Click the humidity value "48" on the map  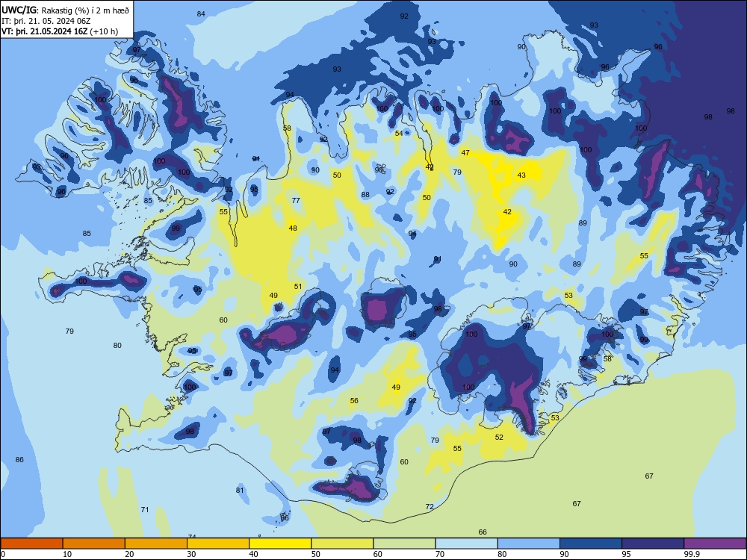click(293, 228)
